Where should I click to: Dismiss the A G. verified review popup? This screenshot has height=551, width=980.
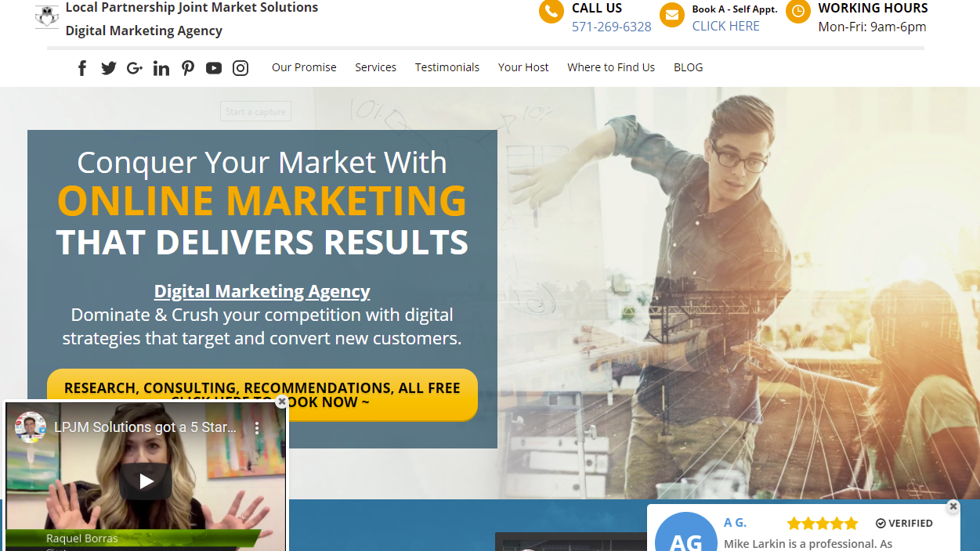(x=953, y=506)
